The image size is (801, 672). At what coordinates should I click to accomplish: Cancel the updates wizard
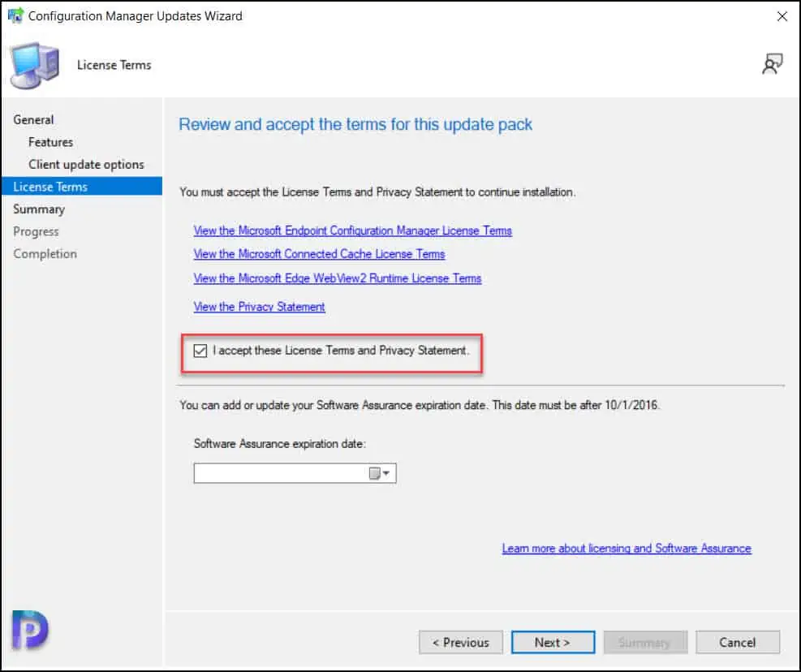[x=738, y=642]
